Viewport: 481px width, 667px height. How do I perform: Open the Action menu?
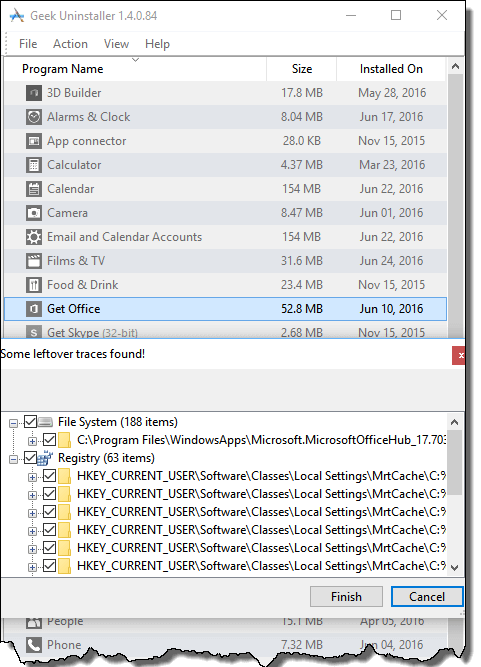pos(70,44)
